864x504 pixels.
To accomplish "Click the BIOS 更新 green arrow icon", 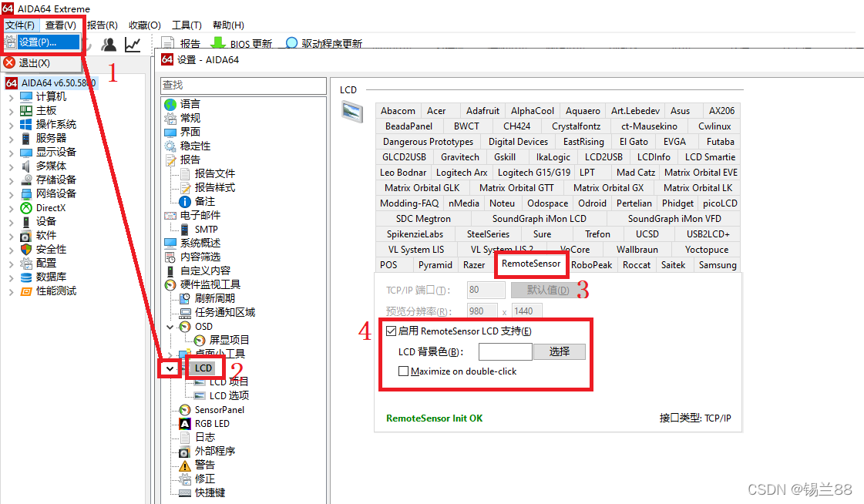I will (218, 43).
